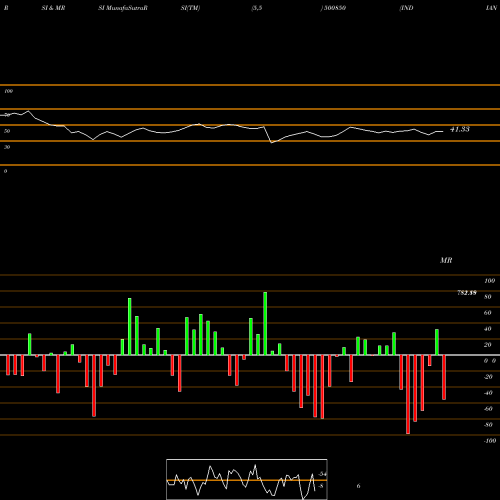Screen dimensions: 500x500
Task: Click the -40 label on MR axis
Action: [x=488, y=393]
